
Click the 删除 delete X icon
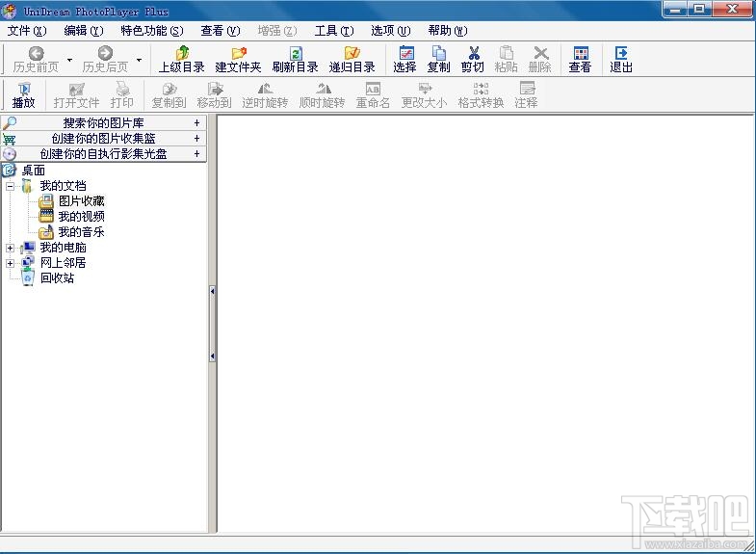click(x=541, y=53)
